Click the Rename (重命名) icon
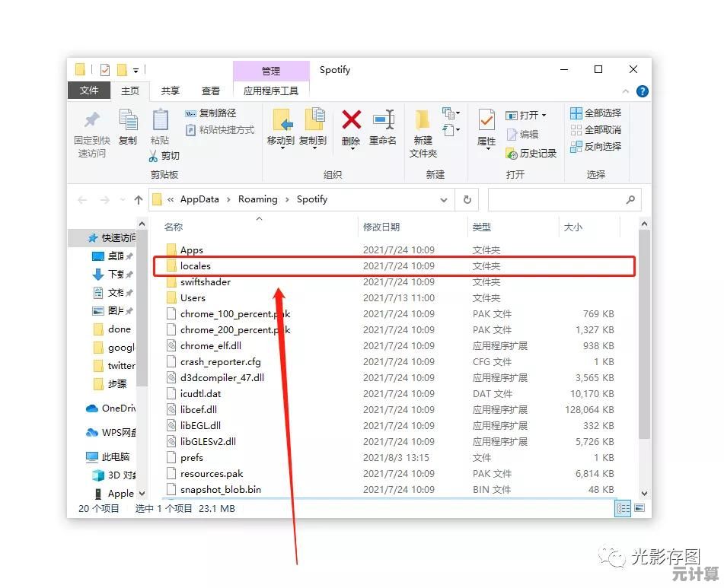This screenshot has height=588, width=724. [383, 119]
